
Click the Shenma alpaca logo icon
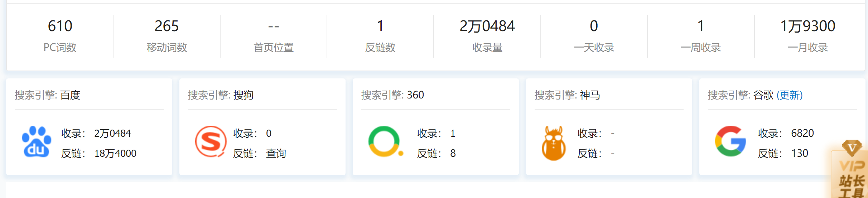[x=554, y=143]
